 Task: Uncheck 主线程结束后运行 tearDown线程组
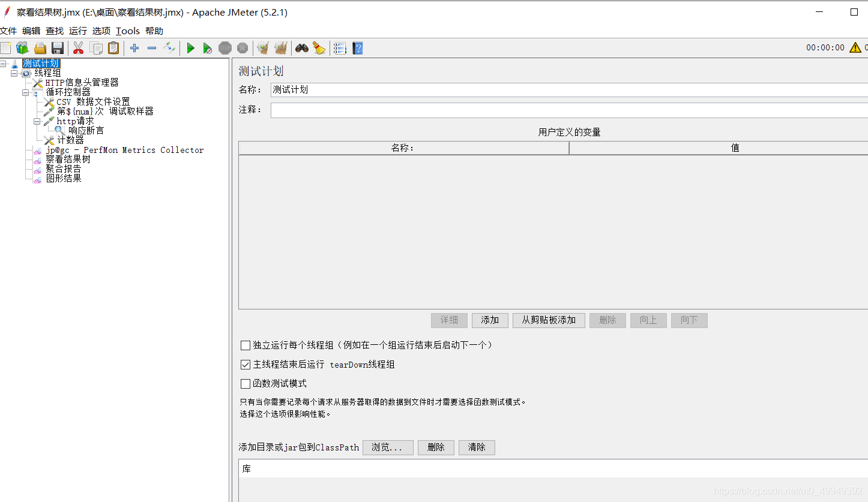pos(246,365)
